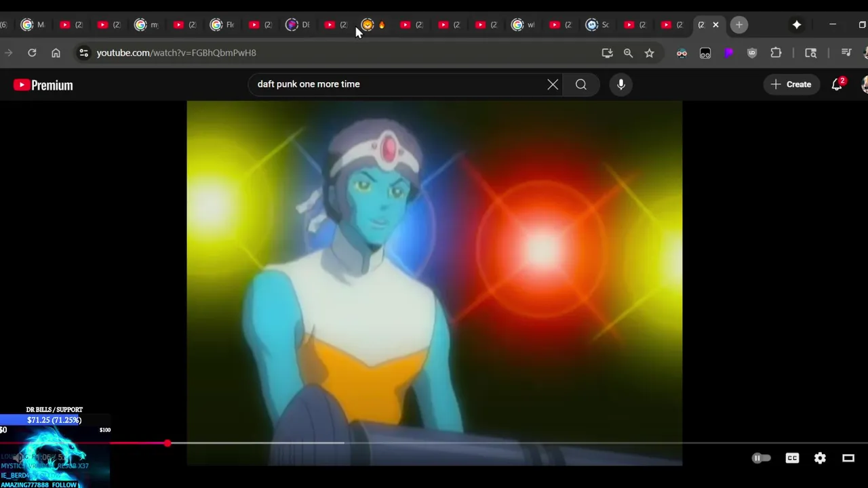Open the red-glasses face extension icon
The height and width of the screenshot is (488, 868).
[682, 53]
